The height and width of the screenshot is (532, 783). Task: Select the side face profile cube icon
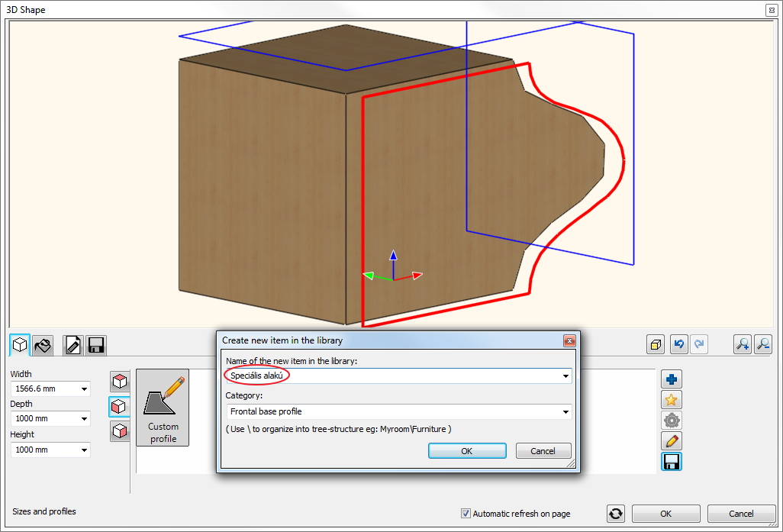coord(119,431)
